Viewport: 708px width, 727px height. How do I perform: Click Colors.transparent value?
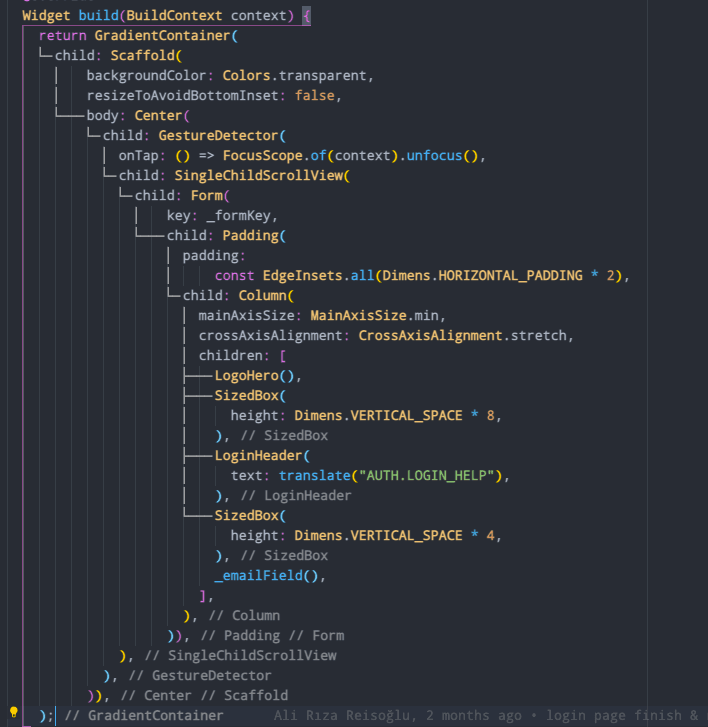294,76
